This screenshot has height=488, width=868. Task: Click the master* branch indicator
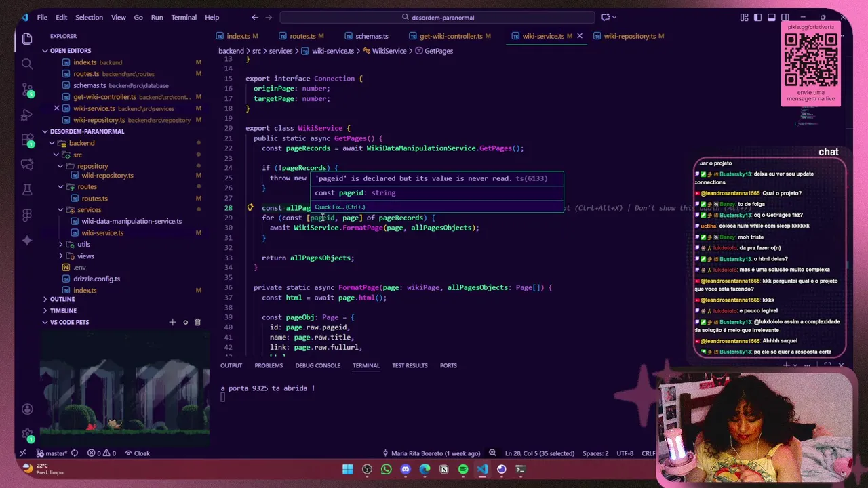point(52,453)
